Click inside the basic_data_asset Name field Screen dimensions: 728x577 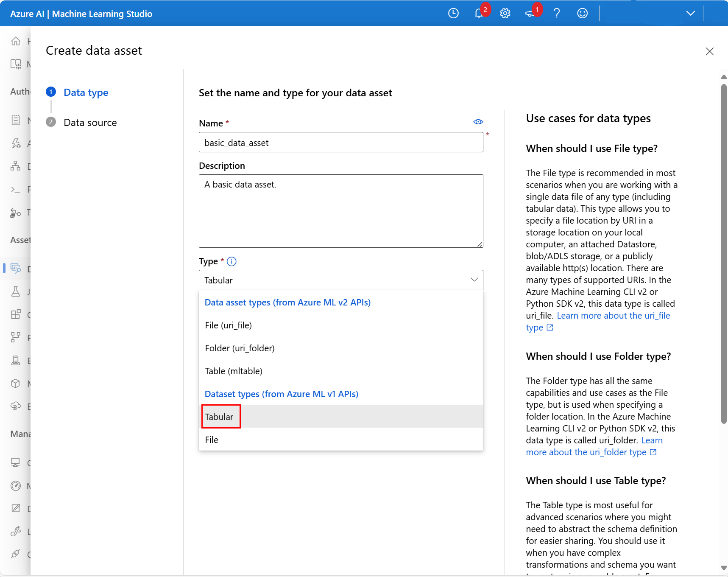pos(340,143)
